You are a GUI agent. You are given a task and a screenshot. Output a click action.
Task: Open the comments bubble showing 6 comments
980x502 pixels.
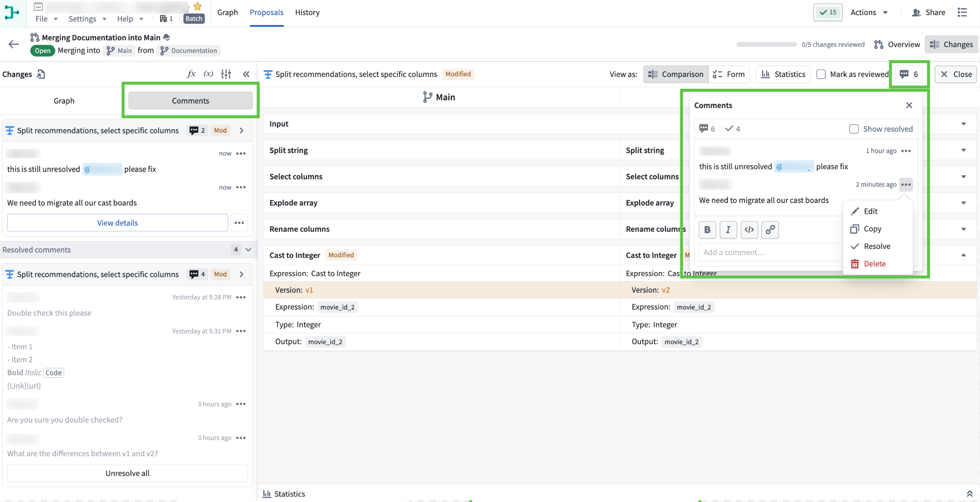(x=909, y=74)
